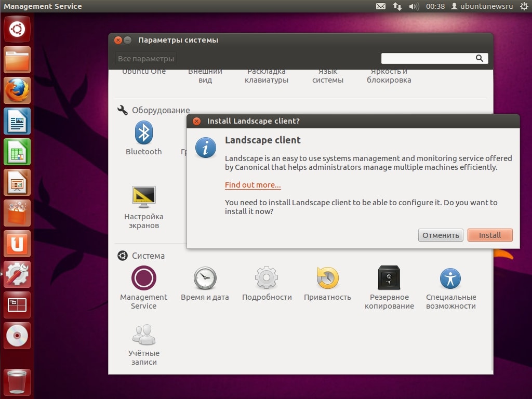Minimize the Параметры системы window

pyautogui.click(x=128, y=41)
